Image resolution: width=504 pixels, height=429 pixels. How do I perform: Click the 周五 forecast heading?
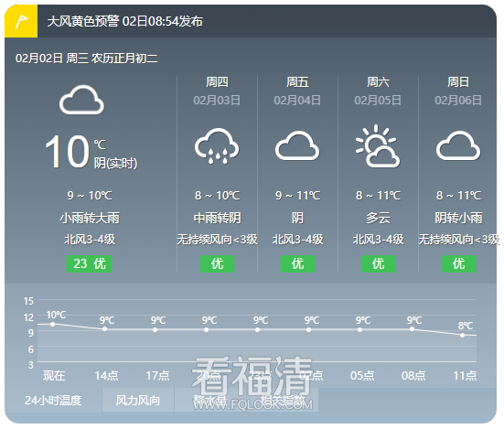coord(297,82)
